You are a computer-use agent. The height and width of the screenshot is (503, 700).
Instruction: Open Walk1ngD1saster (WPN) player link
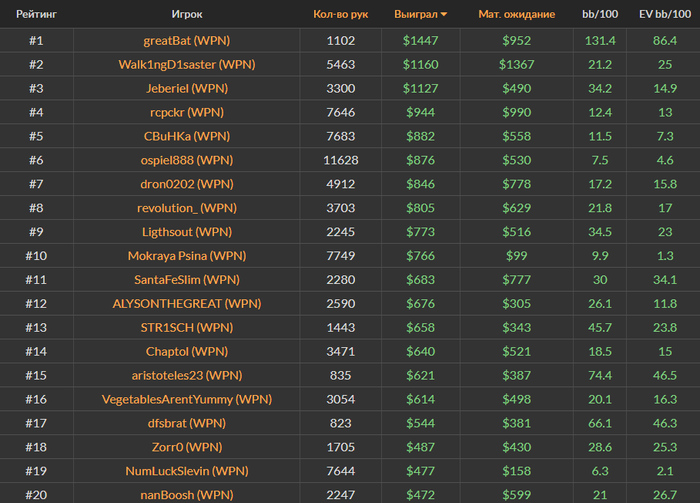(187, 65)
